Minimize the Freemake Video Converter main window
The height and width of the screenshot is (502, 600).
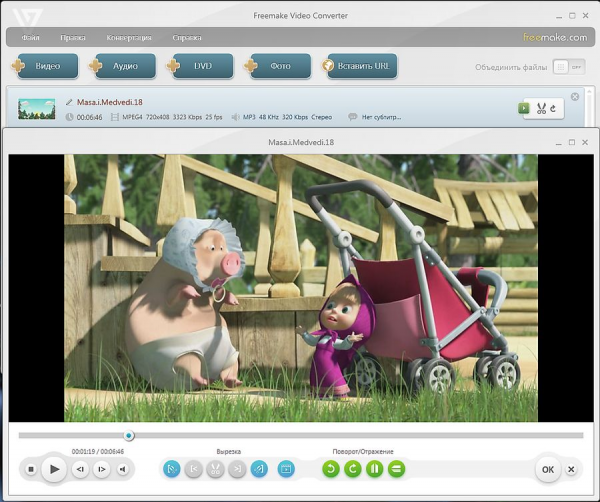559,16
